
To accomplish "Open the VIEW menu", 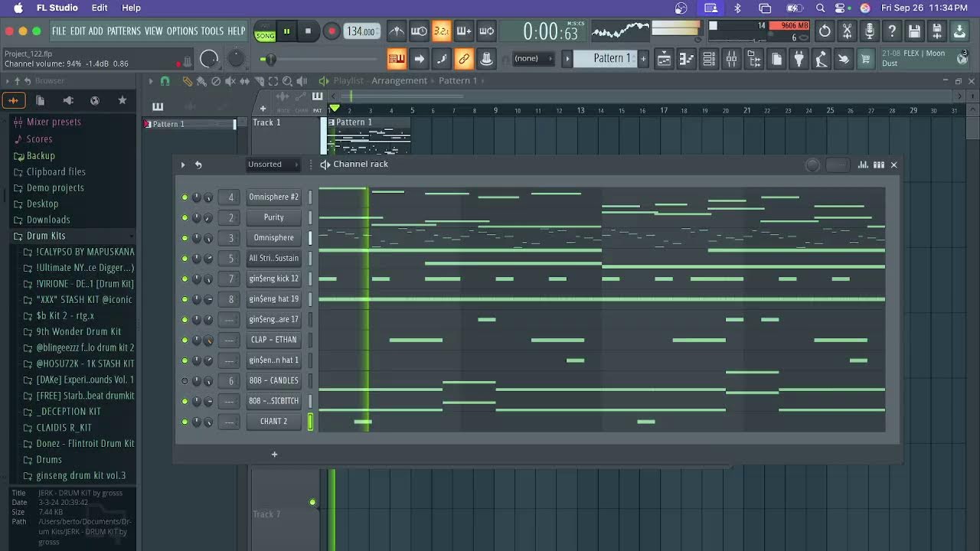I will [x=154, y=31].
